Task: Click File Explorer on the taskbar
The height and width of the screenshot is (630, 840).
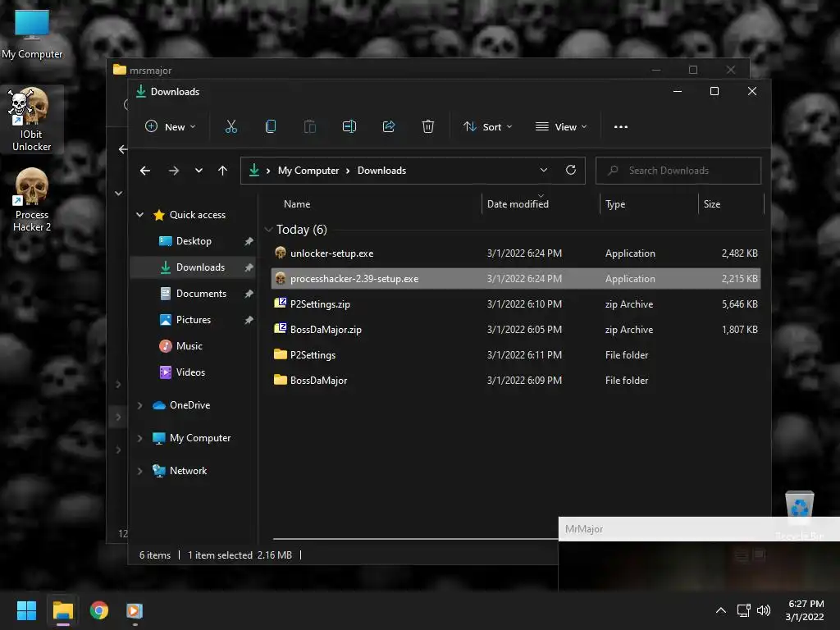Action: [x=62, y=610]
